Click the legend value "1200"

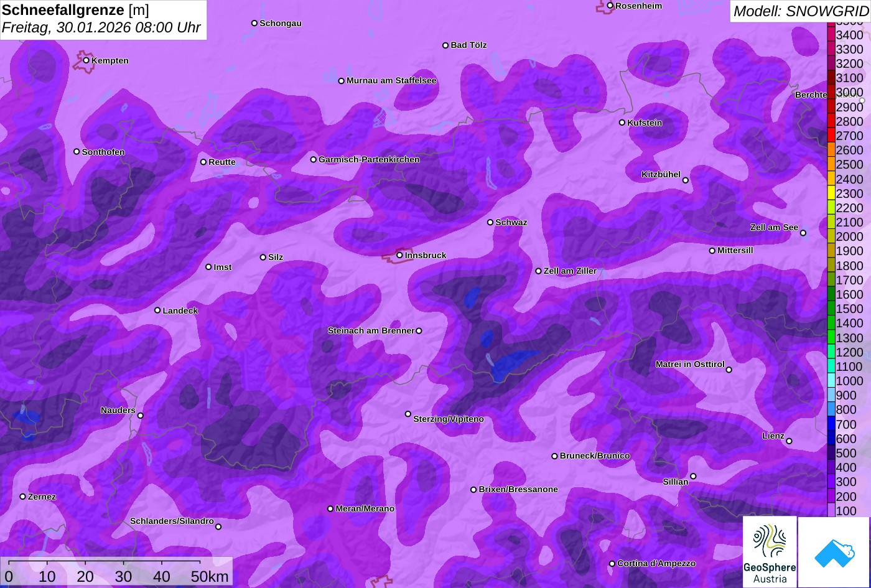pos(849,352)
